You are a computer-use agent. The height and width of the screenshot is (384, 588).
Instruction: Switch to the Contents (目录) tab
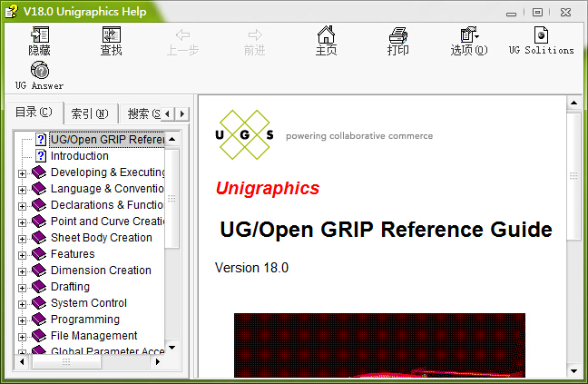[x=34, y=113]
